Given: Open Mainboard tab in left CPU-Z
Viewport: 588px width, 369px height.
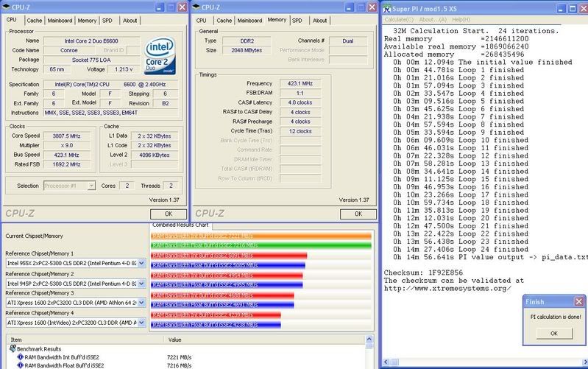Looking at the screenshot, I should coord(60,21).
